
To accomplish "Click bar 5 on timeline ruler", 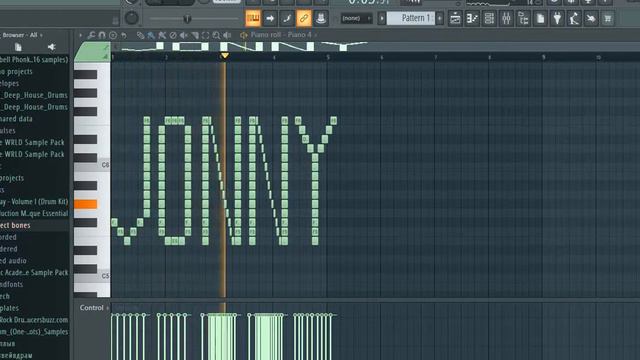I will [328, 58].
